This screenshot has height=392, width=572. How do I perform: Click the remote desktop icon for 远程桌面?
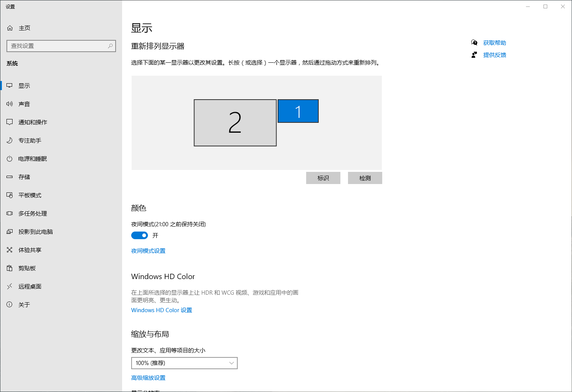pos(10,287)
